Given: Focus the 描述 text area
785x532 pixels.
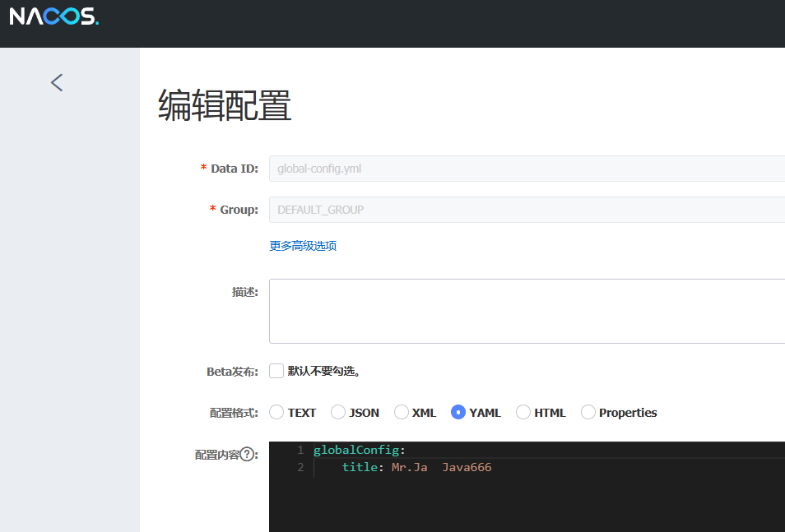Looking at the screenshot, I should click(x=527, y=312).
